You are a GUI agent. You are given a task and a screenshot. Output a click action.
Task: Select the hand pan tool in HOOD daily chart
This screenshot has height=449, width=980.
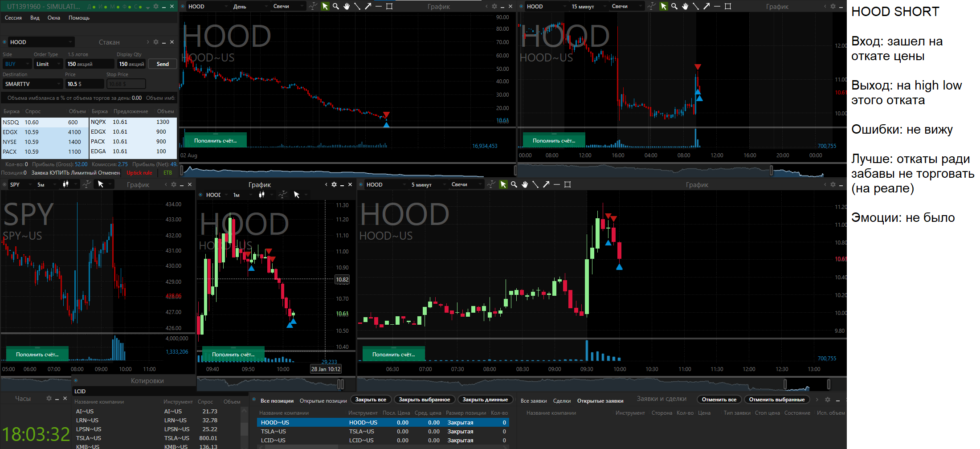pos(347,6)
